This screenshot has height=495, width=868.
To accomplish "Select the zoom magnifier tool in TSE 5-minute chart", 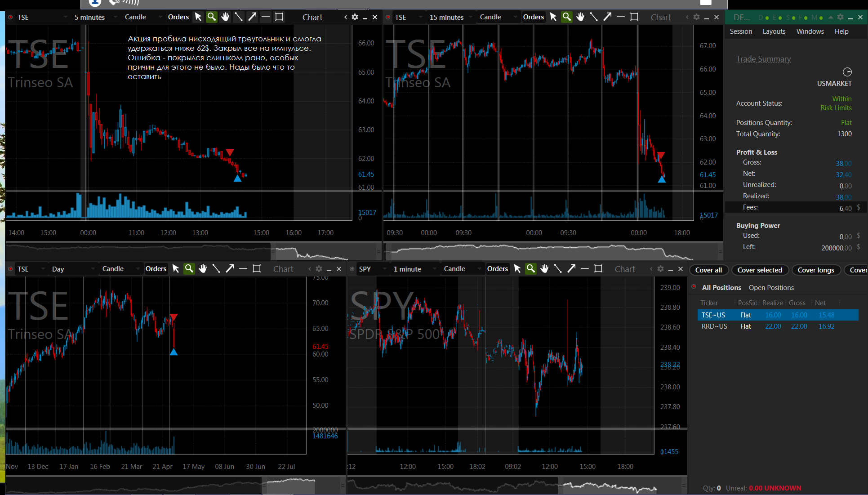I will pos(211,17).
